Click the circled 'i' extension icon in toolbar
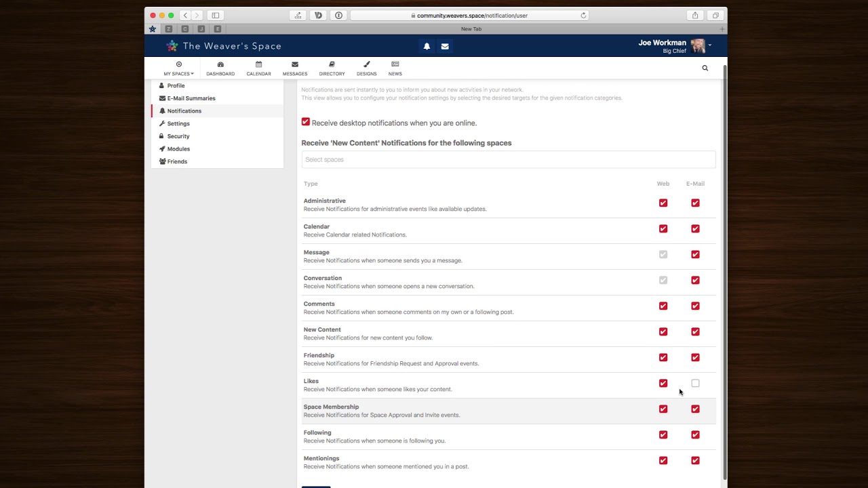 (338, 15)
